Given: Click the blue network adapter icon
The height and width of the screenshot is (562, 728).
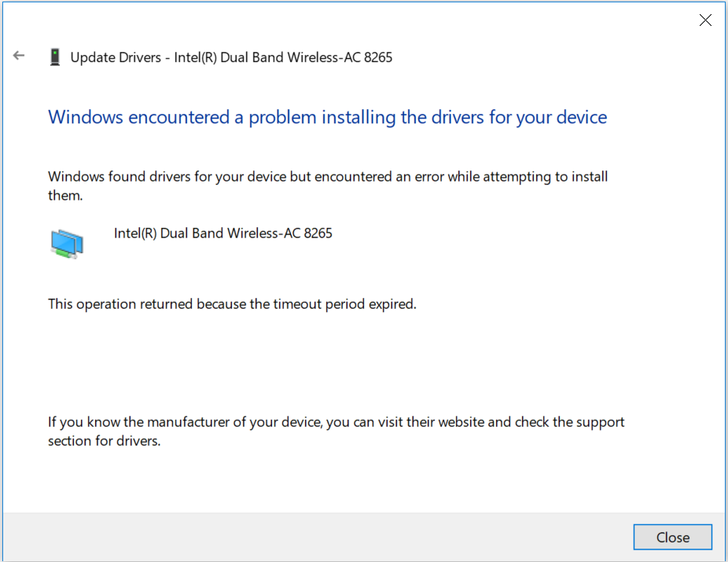Looking at the screenshot, I should [67, 244].
